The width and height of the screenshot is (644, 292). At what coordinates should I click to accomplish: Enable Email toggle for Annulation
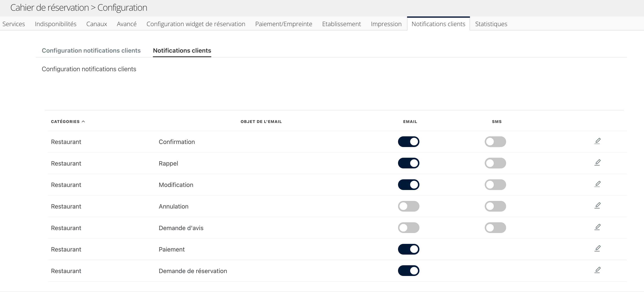point(409,206)
